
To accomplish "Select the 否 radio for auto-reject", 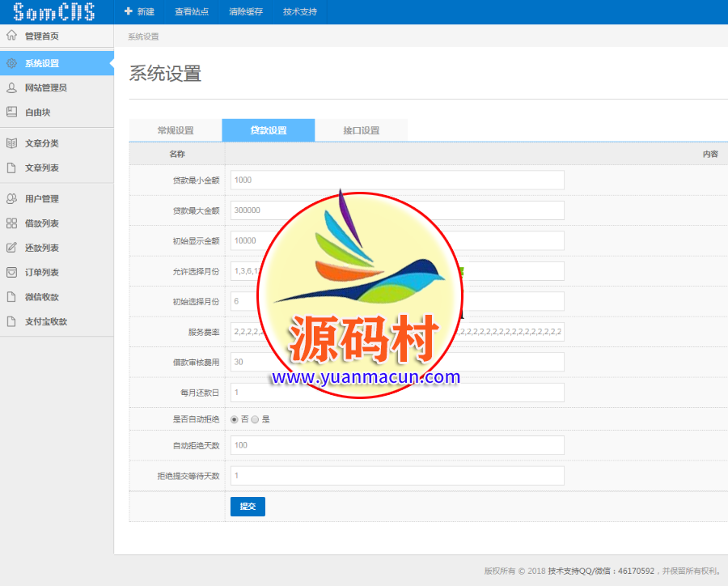I will [235, 419].
